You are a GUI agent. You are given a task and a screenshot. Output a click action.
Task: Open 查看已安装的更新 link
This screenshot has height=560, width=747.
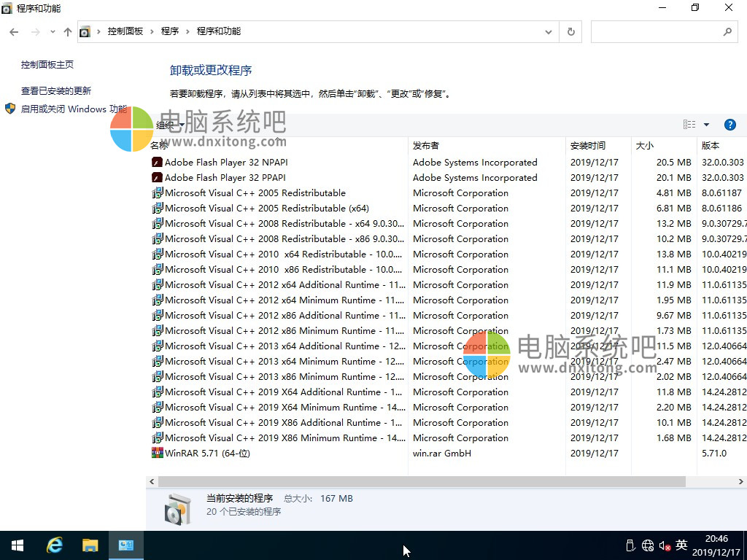click(x=56, y=91)
